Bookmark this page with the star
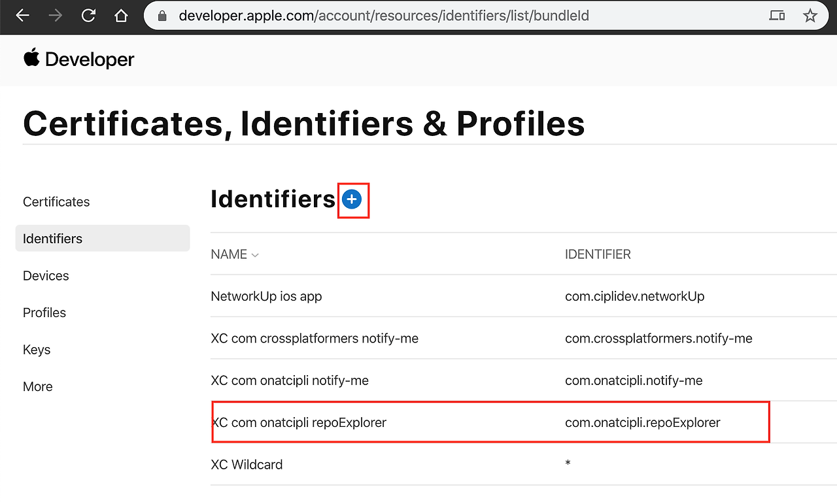 tap(810, 16)
